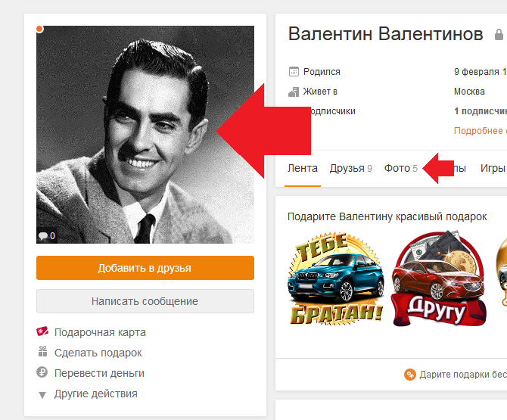
Task: Open the Фото tab
Action: tap(400, 169)
